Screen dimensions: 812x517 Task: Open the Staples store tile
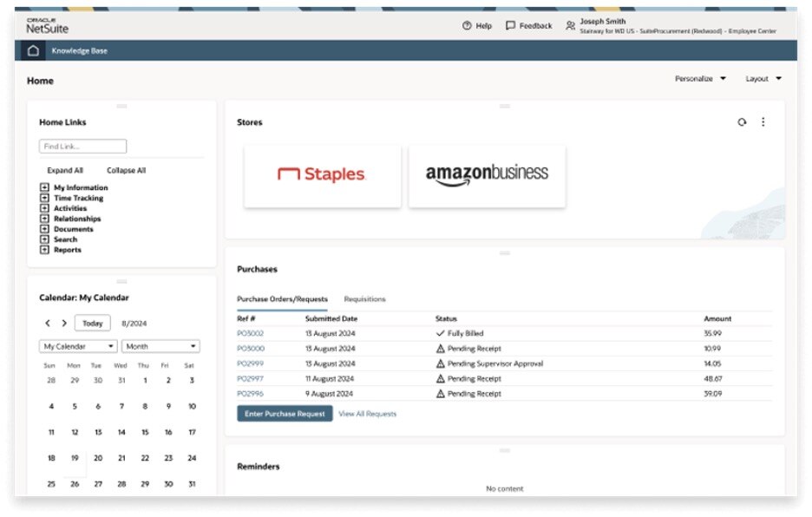tap(322, 176)
